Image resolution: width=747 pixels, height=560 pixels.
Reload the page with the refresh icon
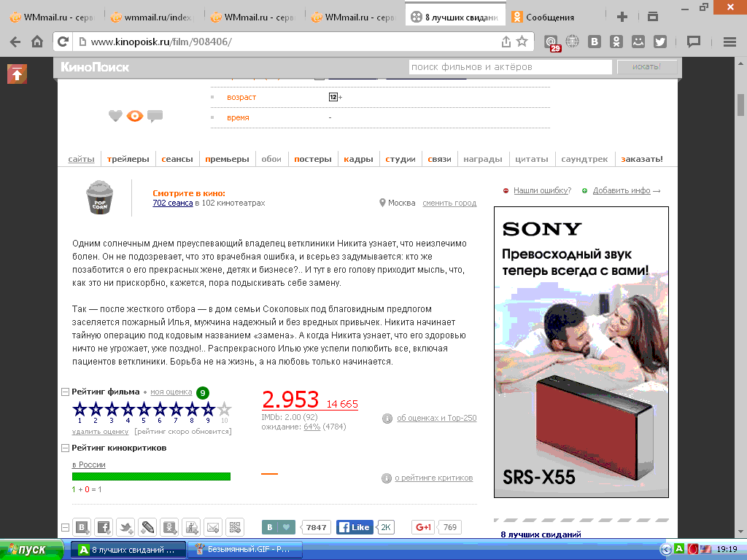click(x=63, y=42)
